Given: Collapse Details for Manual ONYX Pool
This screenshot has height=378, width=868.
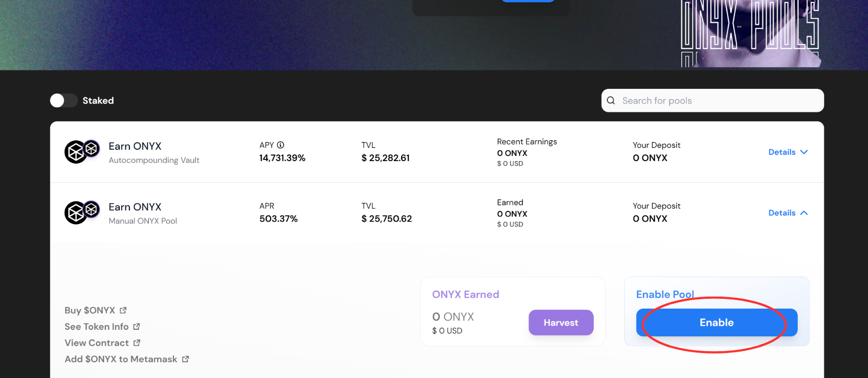Looking at the screenshot, I should (788, 213).
